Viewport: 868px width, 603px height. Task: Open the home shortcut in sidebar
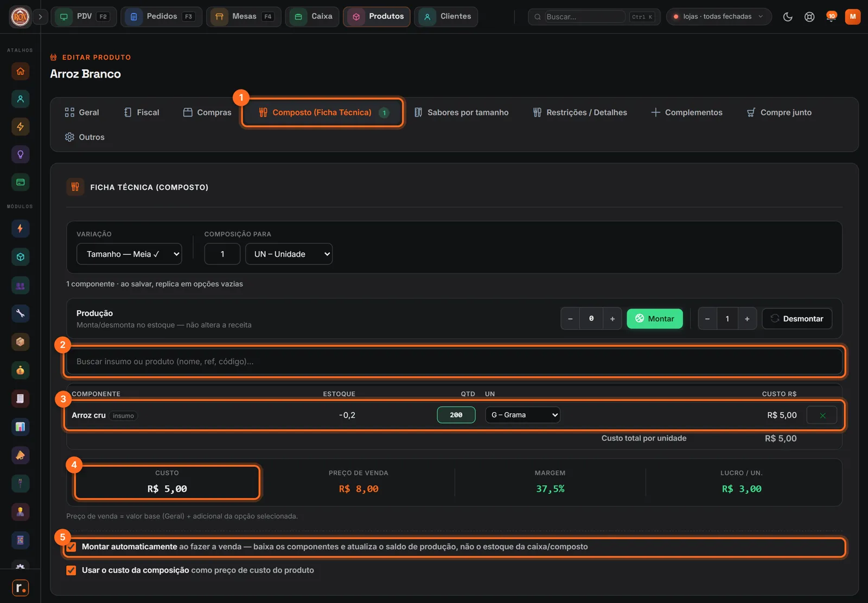tap(20, 71)
